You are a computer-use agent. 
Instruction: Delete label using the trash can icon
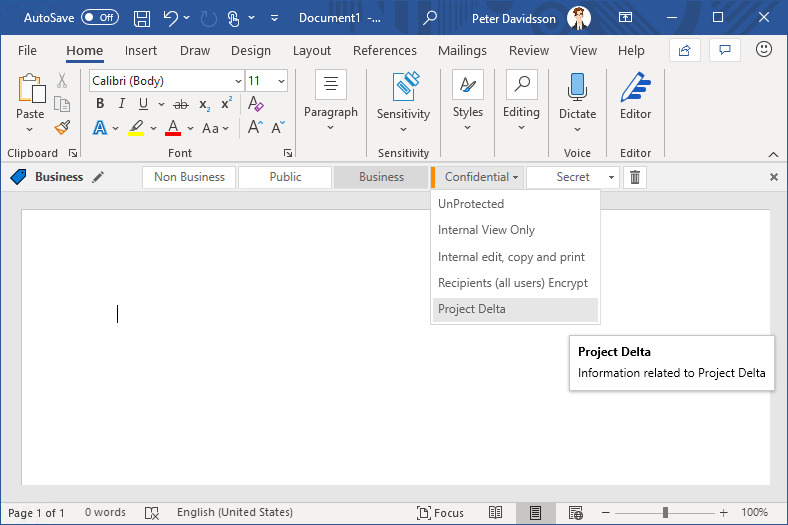coord(635,177)
